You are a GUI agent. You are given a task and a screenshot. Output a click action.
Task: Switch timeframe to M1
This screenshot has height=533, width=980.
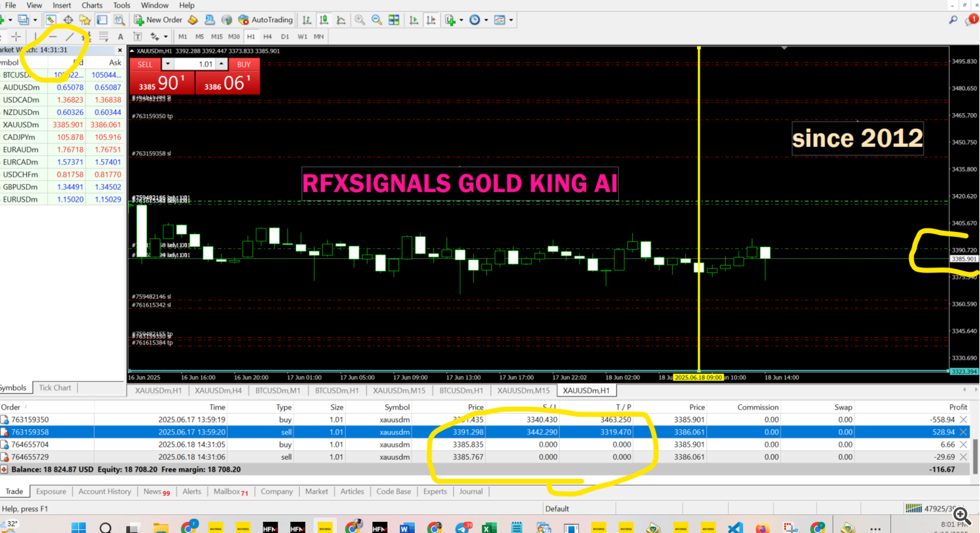coord(183,37)
